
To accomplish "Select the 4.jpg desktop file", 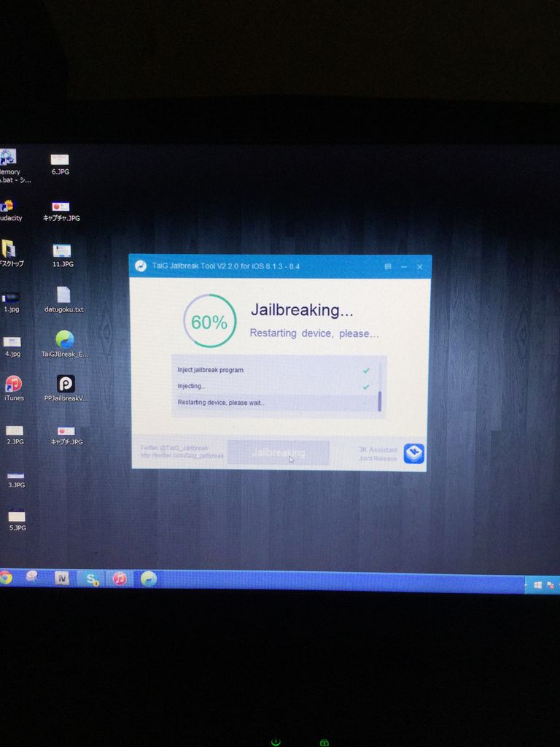I will [12, 347].
